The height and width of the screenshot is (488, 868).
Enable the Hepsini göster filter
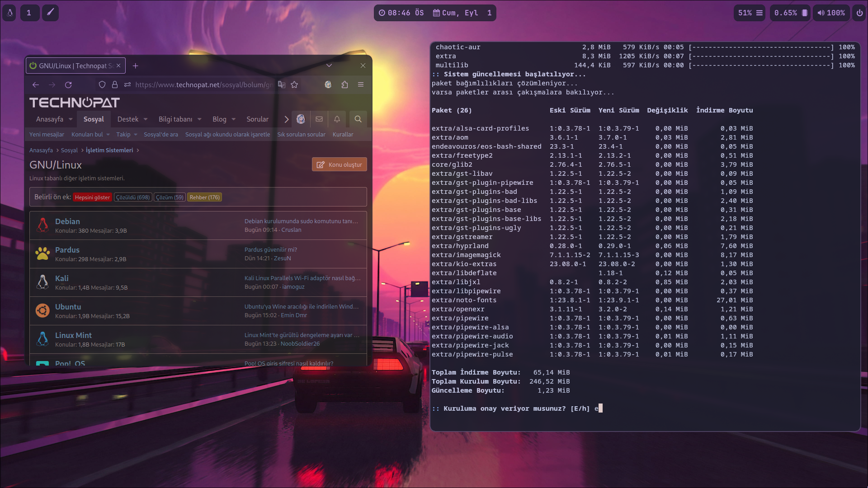point(92,197)
